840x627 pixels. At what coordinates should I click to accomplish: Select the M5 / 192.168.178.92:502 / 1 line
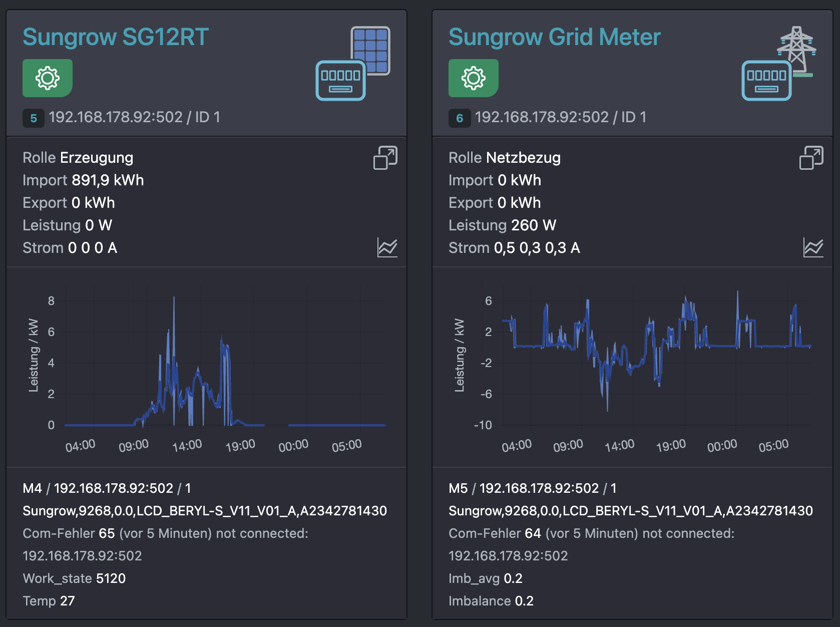coord(533,488)
